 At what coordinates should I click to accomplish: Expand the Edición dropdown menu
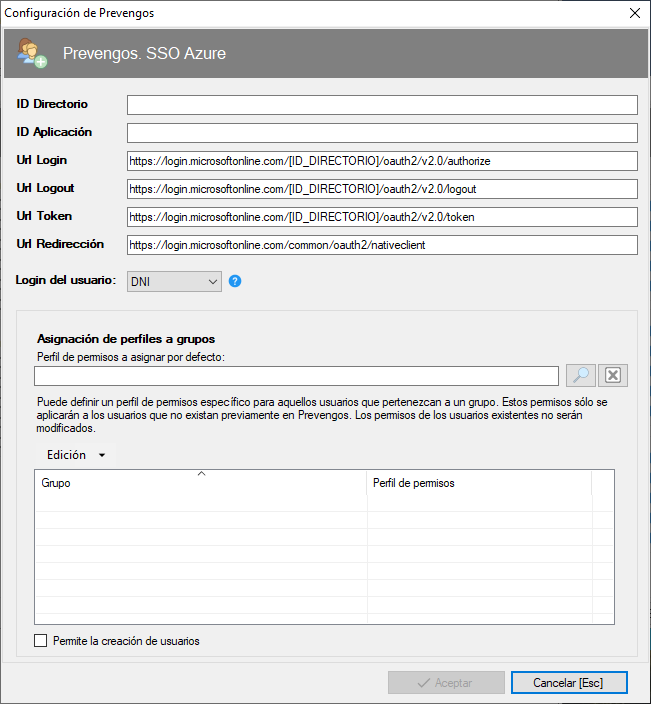coord(76,455)
